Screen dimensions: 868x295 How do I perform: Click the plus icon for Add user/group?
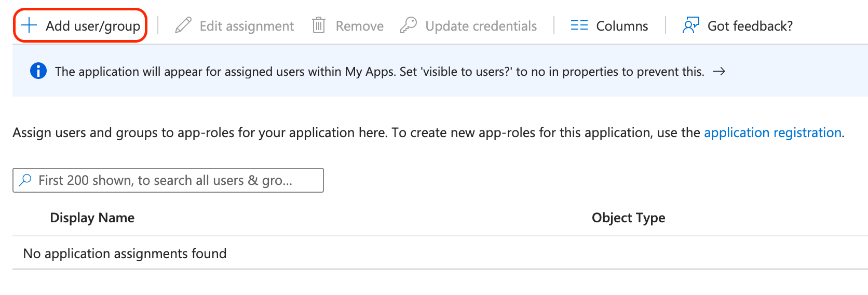[x=29, y=25]
